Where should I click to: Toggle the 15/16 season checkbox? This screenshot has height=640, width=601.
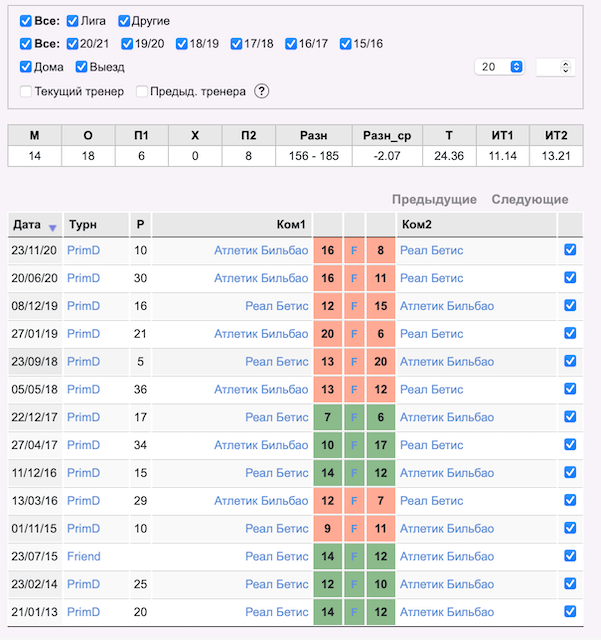point(345,44)
